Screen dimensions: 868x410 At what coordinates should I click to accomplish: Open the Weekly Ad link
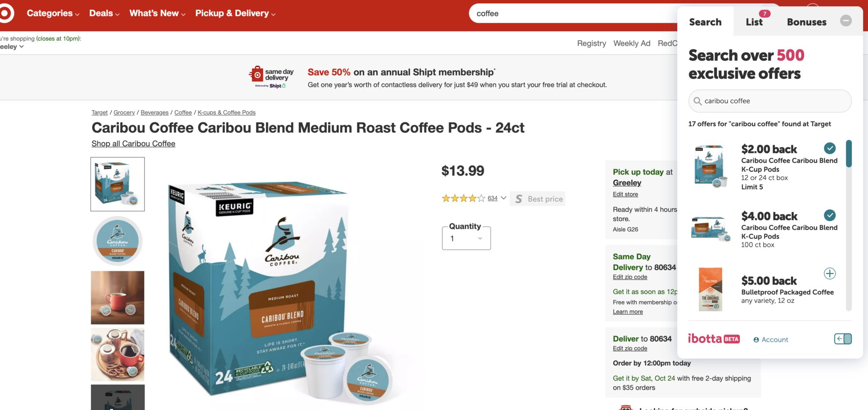tap(631, 43)
